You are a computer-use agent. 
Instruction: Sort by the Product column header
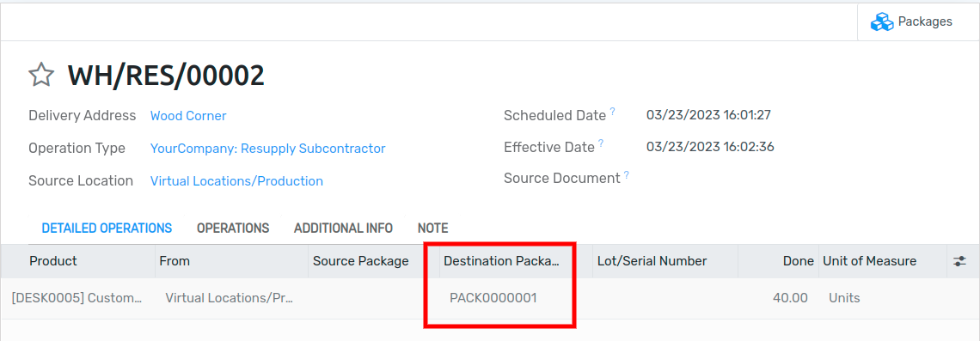(78, 261)
